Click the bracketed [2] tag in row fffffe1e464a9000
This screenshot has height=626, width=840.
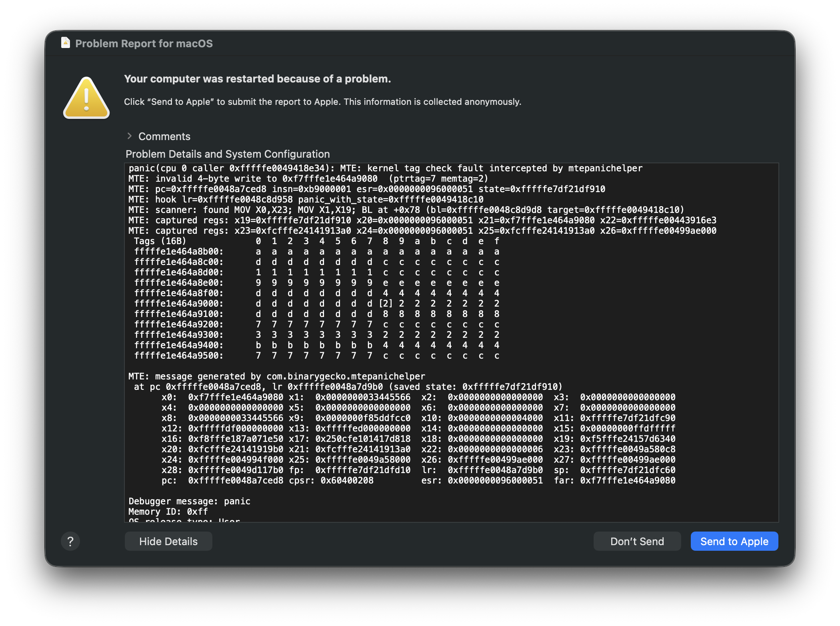386,304
